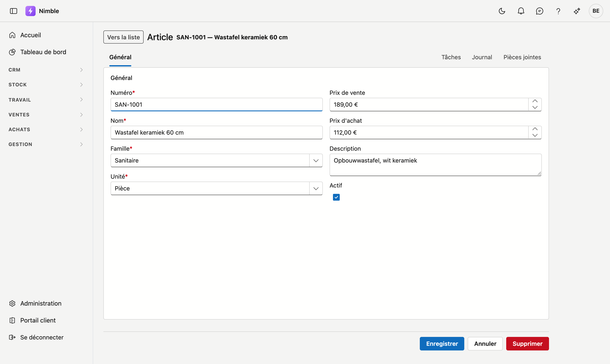Open the BE user avatar menu

pyautogui.click(x=596, y=11)
